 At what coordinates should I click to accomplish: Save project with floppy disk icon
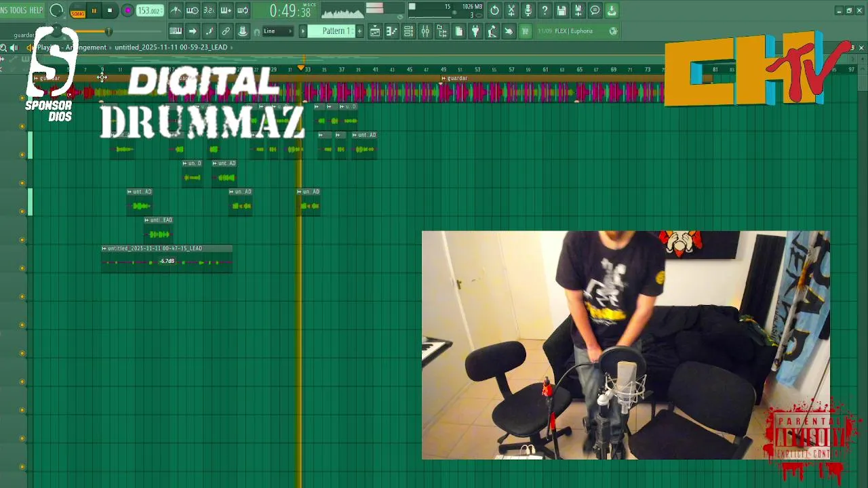pos(561,10)
